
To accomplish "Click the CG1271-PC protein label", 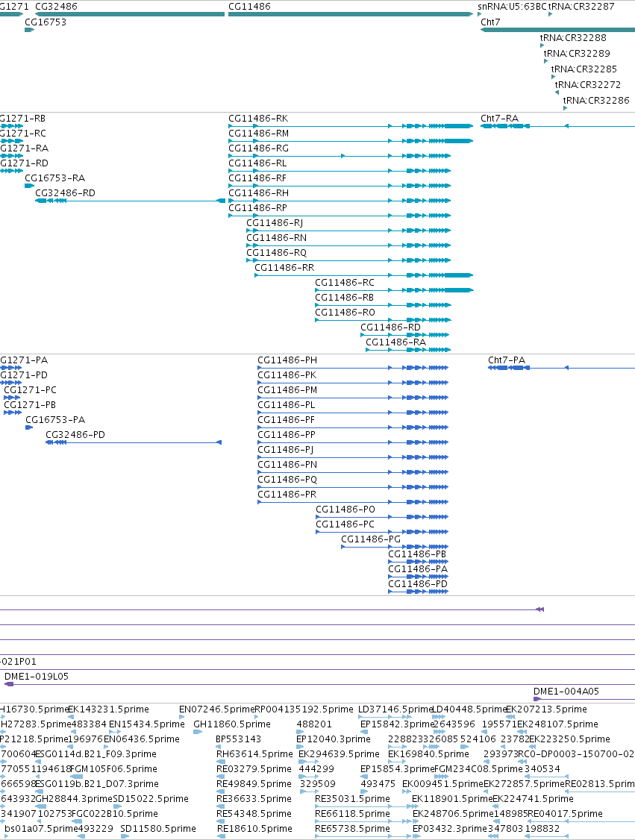I will (31, 391).
